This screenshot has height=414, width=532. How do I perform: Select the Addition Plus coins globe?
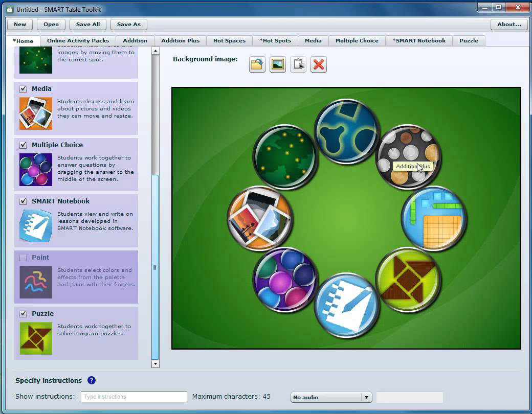[x=409, y=156]
